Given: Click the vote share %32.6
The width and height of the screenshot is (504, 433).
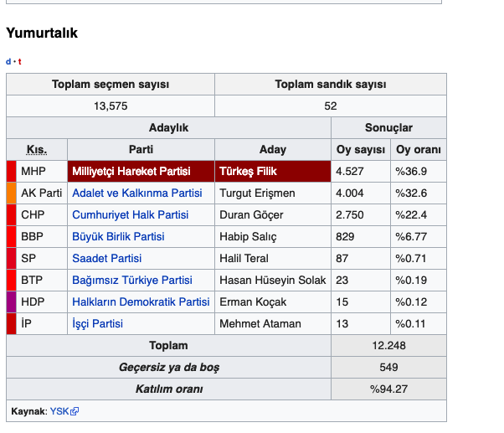Looking at the screenshot, I should click(411, 193).
